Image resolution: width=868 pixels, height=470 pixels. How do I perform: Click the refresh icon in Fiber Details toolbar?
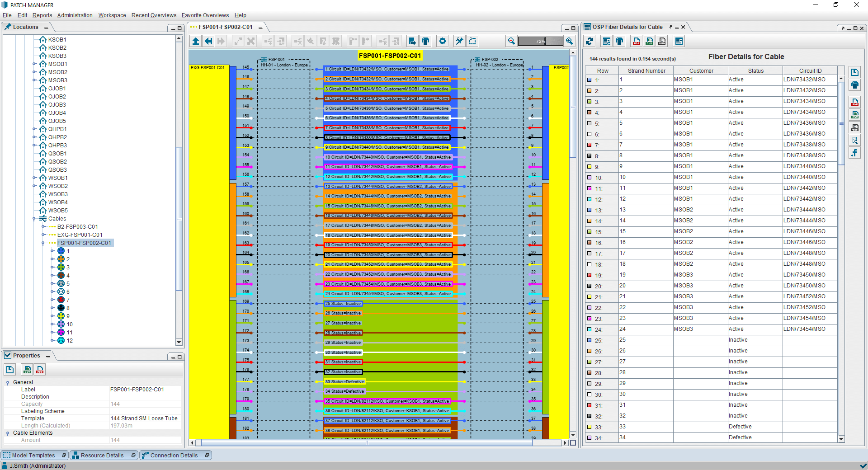pyautogui.click(x=590, y=41)
